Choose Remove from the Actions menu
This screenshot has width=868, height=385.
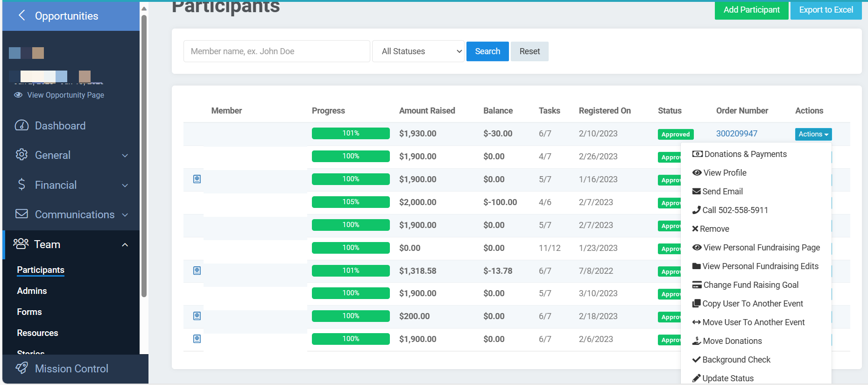click(x=711, y=229)
